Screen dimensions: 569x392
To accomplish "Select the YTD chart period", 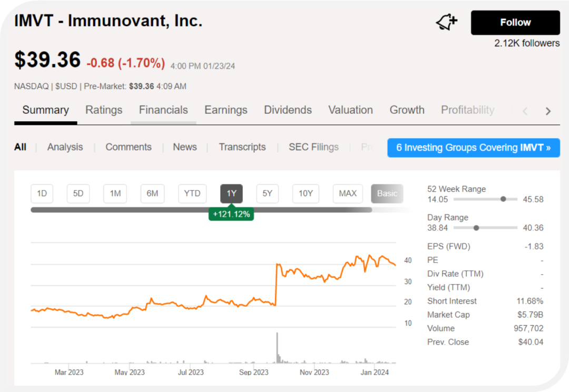I will coord(192,193).
